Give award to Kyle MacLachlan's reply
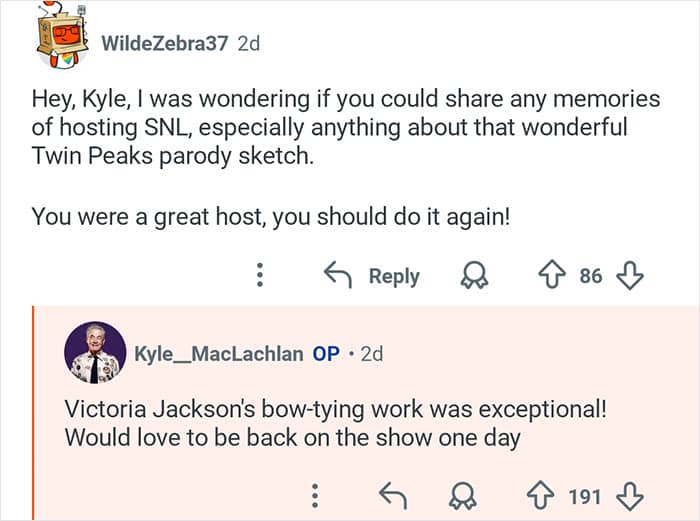 (461, 495)
